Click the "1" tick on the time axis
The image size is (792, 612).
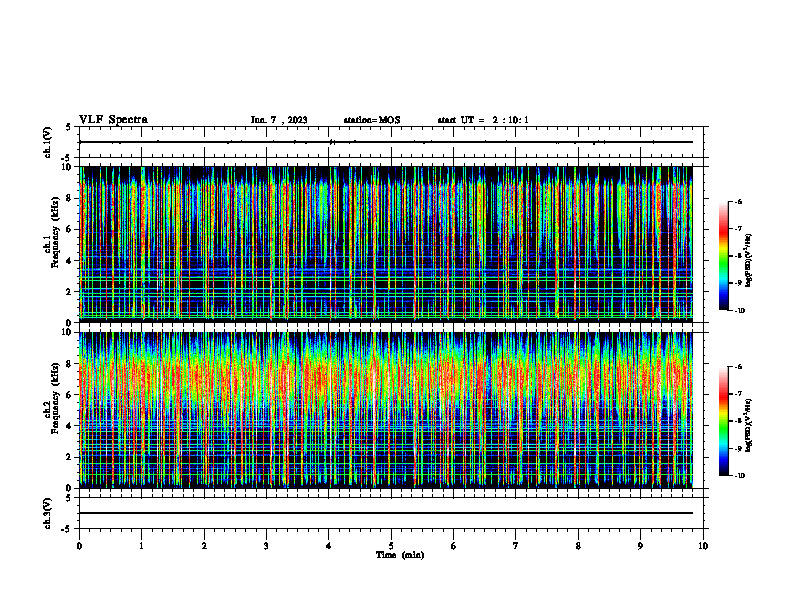141,546
